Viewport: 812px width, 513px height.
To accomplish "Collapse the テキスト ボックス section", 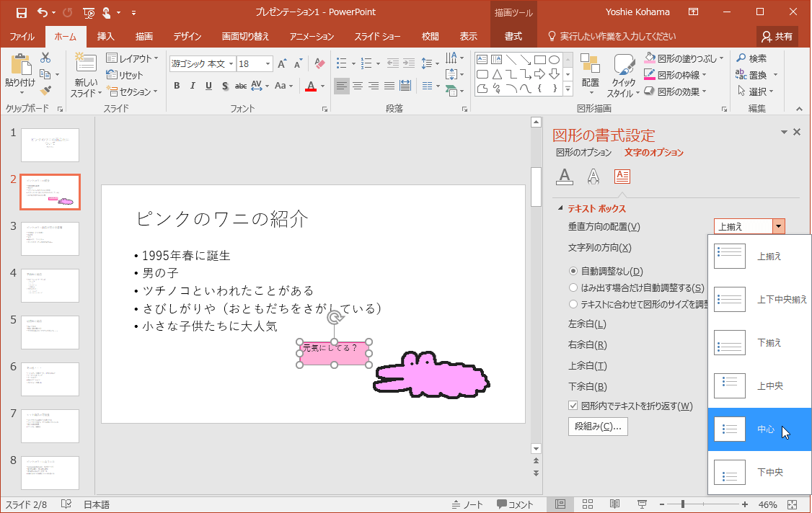I will click(560, 209).
